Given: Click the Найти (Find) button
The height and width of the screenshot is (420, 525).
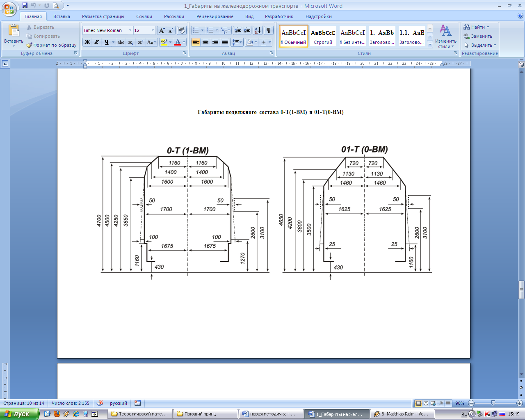Looking at the screenshot, I should [x=477, y=27].
